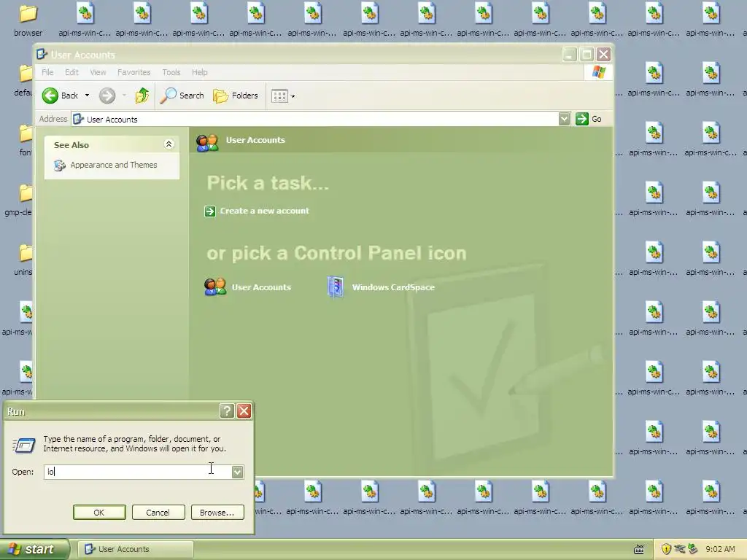Expand the Run dialog Open dropdown
The height and width of the screenshot is (560, 747).
pyautogui.click(x=237, y=472)
